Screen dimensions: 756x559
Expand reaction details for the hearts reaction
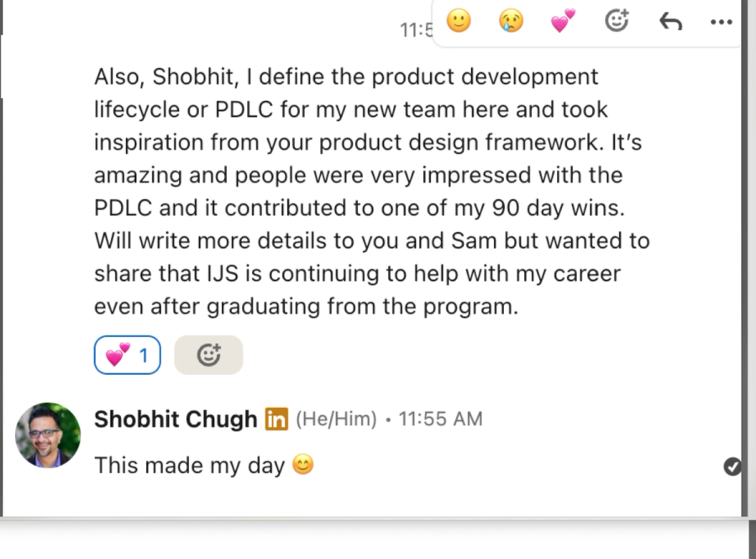(x=127, y=354)
